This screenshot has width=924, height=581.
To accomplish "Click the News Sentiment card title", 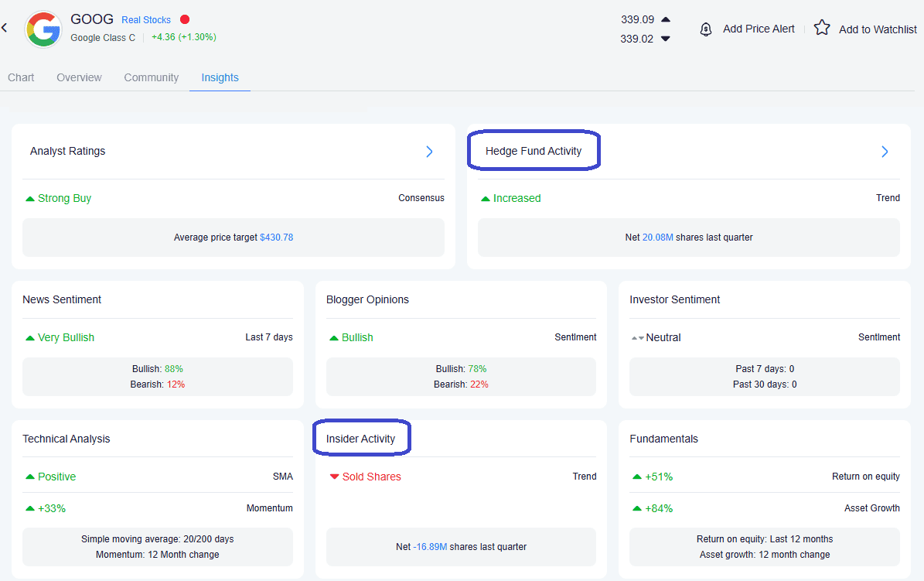I will [62, 299].
